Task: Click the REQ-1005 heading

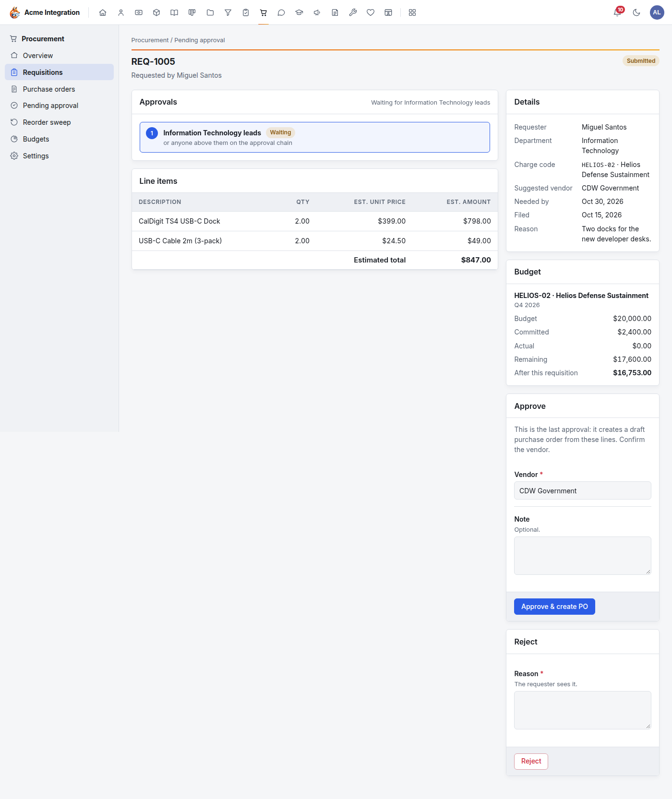Action: [153, 61]
